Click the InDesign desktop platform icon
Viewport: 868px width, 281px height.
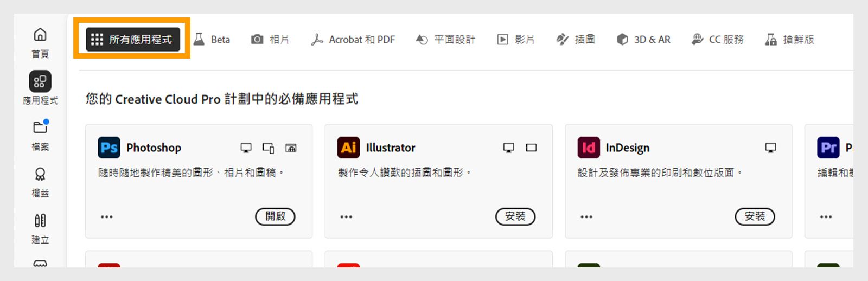[771, 148]
